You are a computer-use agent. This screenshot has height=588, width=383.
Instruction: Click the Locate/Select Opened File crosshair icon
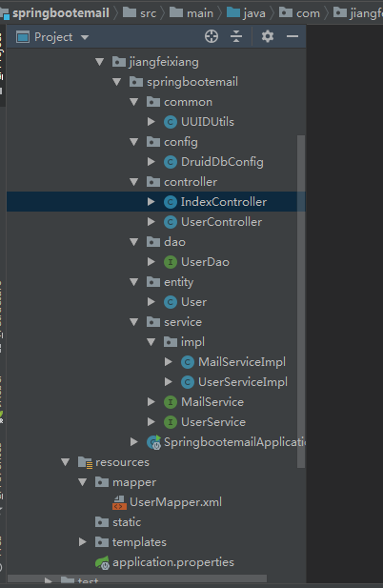[212, 36]
